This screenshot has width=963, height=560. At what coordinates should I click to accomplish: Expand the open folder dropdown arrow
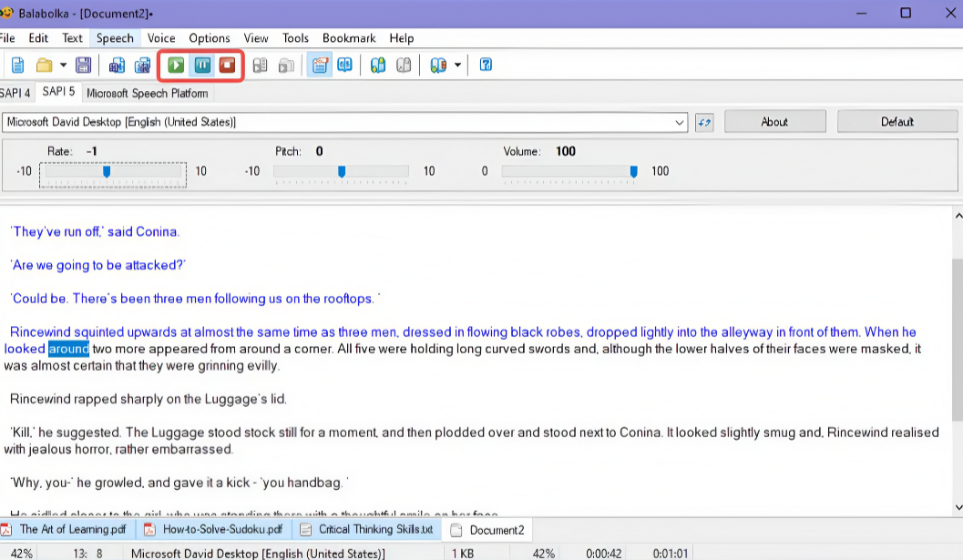click(63, 65)
